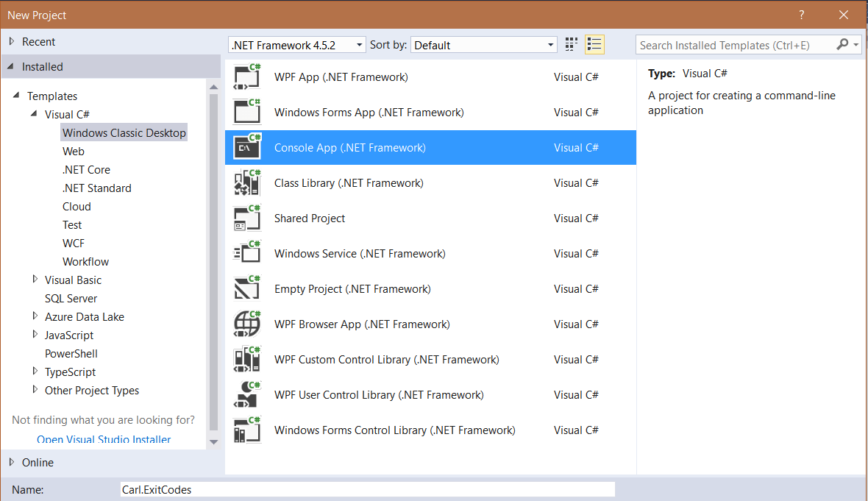Select the PowerShell category
868x501 pixels.
click(x=71, y=353)
